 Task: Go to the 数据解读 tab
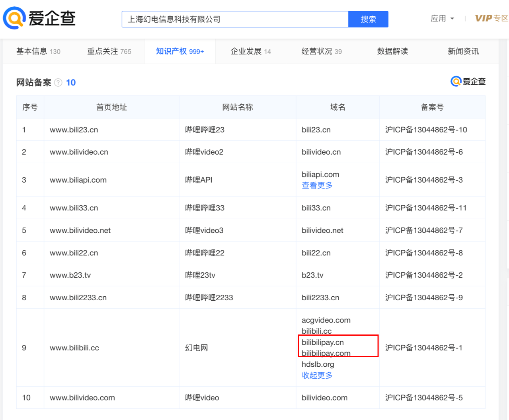[x=392, y=51]
